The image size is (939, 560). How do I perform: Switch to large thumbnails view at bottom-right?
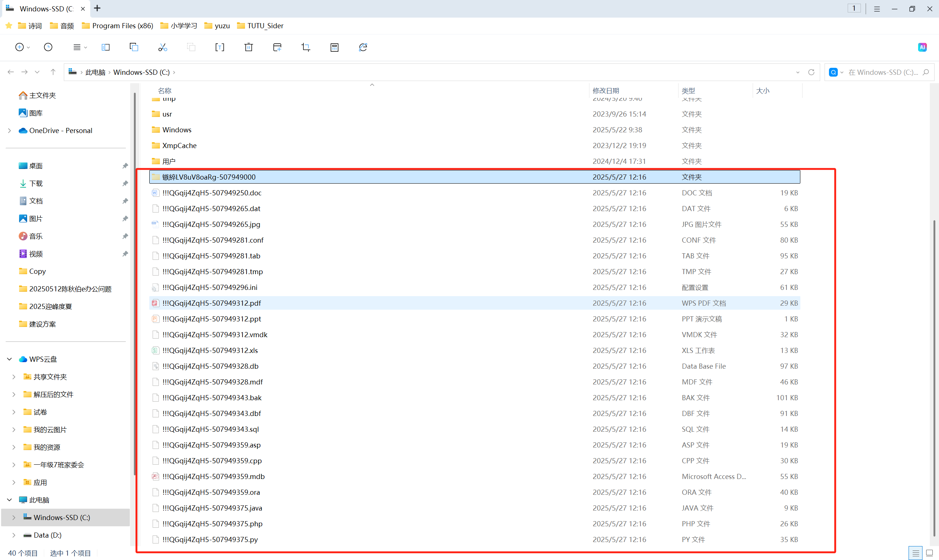tap(929, 553)
